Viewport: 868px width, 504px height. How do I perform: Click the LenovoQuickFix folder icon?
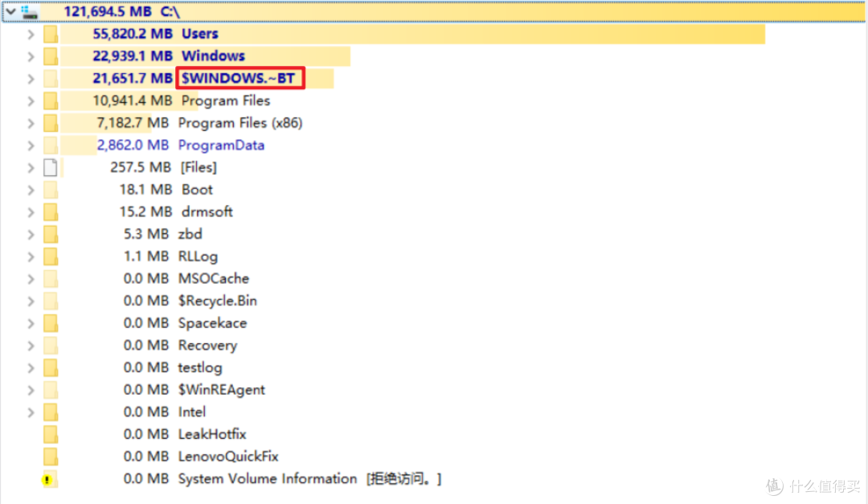coord(51,457)
